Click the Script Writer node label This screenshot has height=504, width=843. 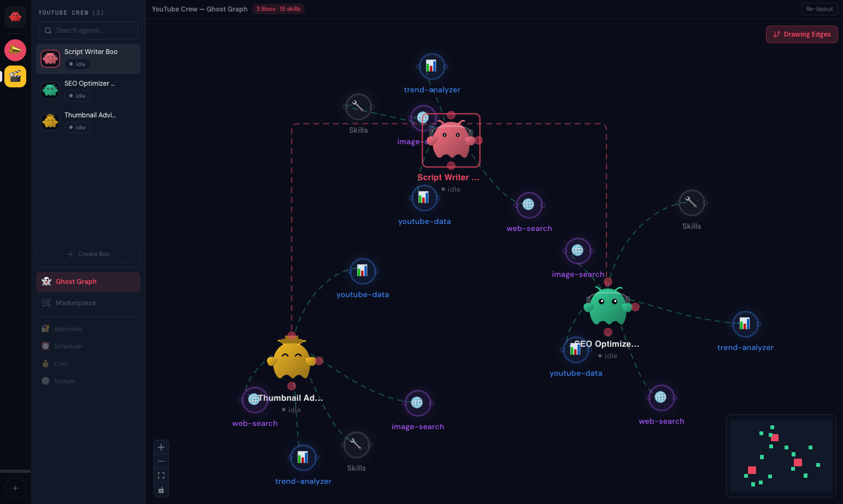[x=449, y=177]
